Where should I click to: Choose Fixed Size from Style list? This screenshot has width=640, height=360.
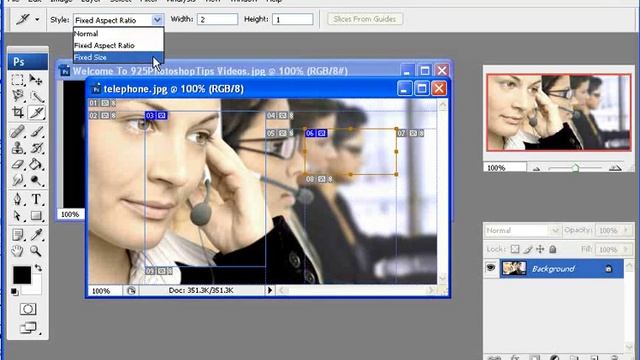(x=118, y=57)
